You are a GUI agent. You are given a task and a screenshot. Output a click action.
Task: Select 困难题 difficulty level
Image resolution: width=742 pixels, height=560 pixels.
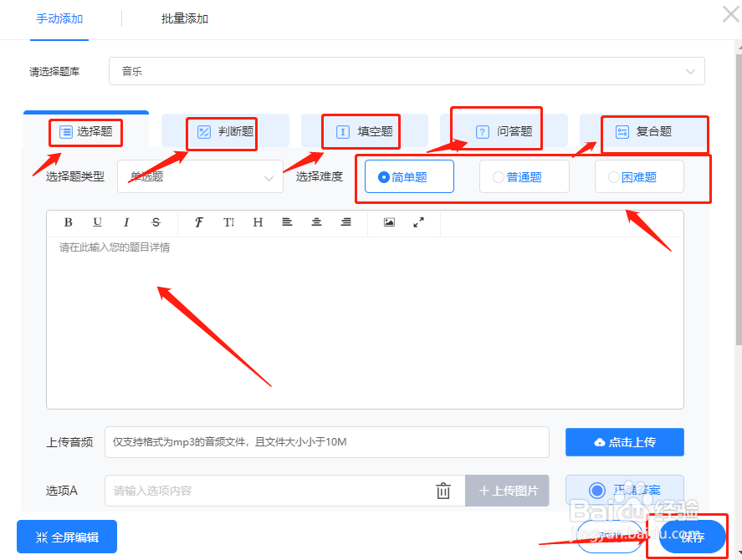pos(638,176)
